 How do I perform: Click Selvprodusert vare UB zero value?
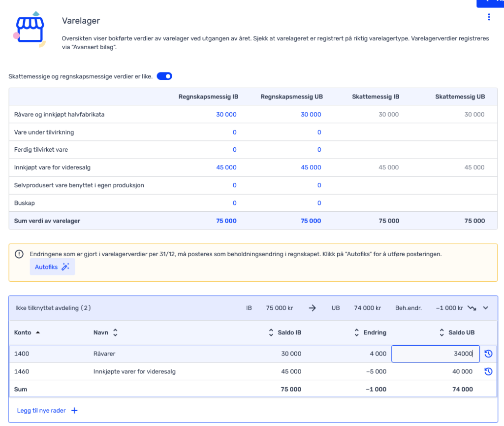[319, 185]
